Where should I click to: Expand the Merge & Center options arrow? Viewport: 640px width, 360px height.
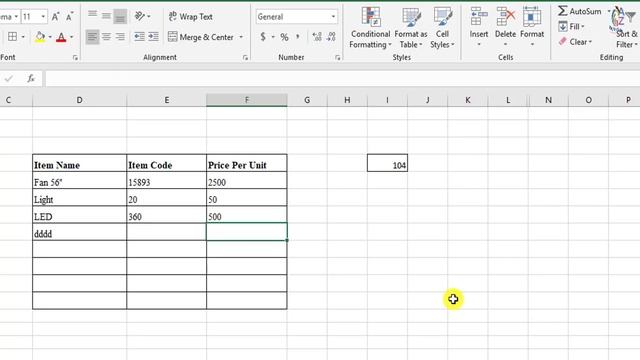click(x=241, y=37)
